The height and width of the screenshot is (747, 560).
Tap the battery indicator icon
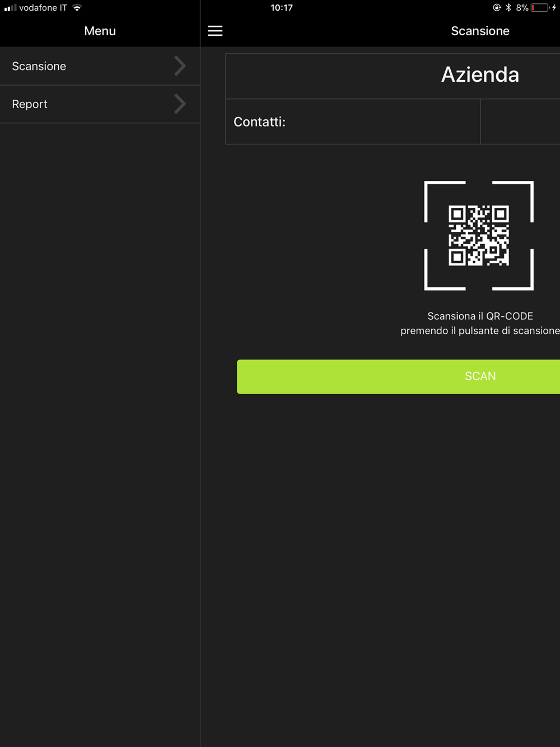pos(540,8)
